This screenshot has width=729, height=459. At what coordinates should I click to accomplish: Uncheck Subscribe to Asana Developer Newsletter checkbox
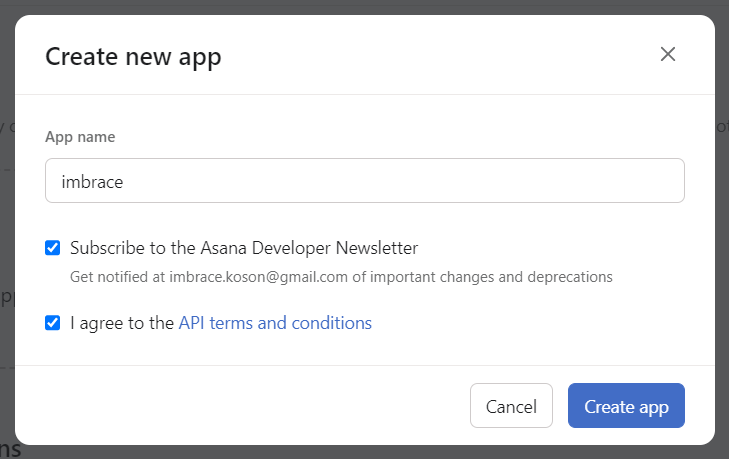coord(53,248)
